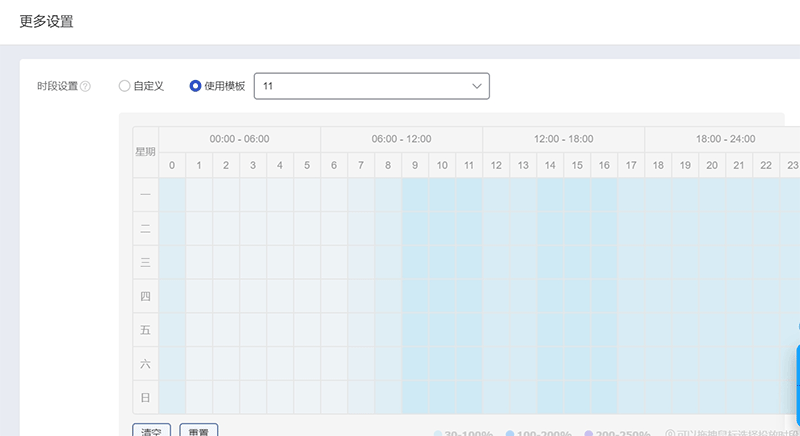Viewport: 800px width, 436px height.
Task: Select the 12:00 - 18:00 time range header
Action: tap(563, 139)
